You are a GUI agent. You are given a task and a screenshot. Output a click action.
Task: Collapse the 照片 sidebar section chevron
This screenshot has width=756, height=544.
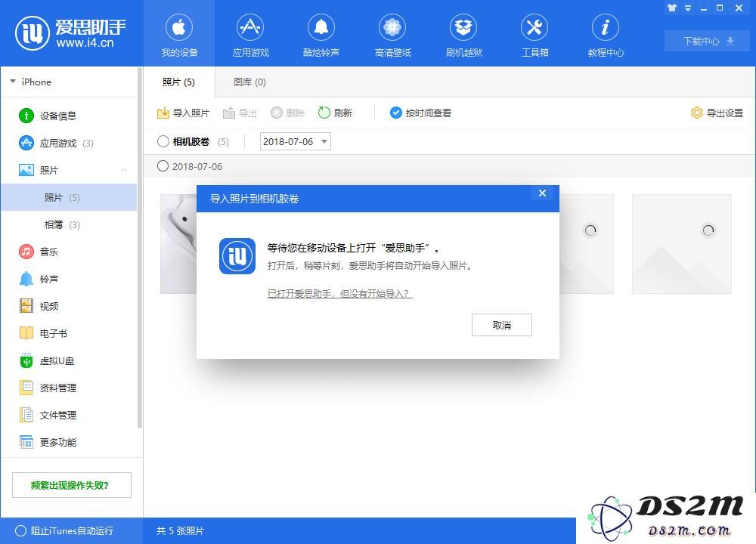coord(124,170)
